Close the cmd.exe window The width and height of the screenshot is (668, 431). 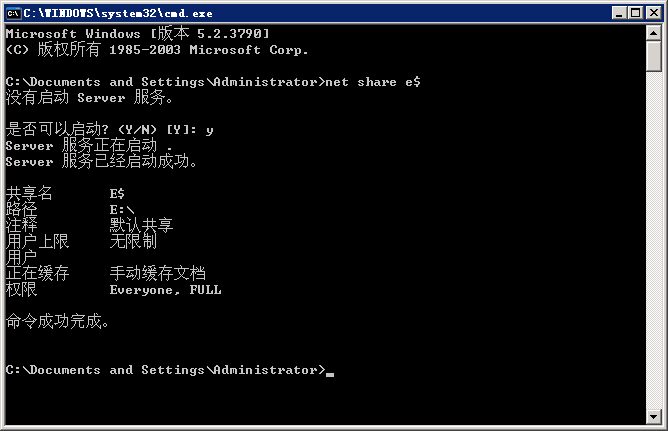click(654, 13)
